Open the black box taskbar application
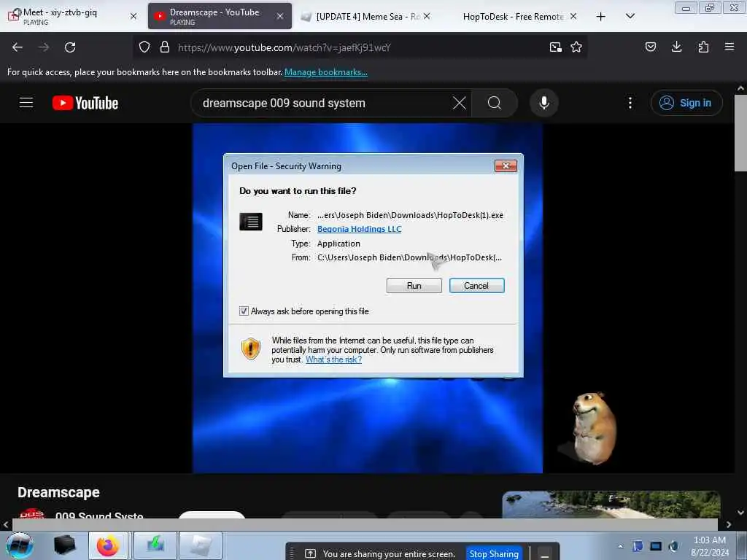This screenshot has width=747, height=560. (64, 545)
